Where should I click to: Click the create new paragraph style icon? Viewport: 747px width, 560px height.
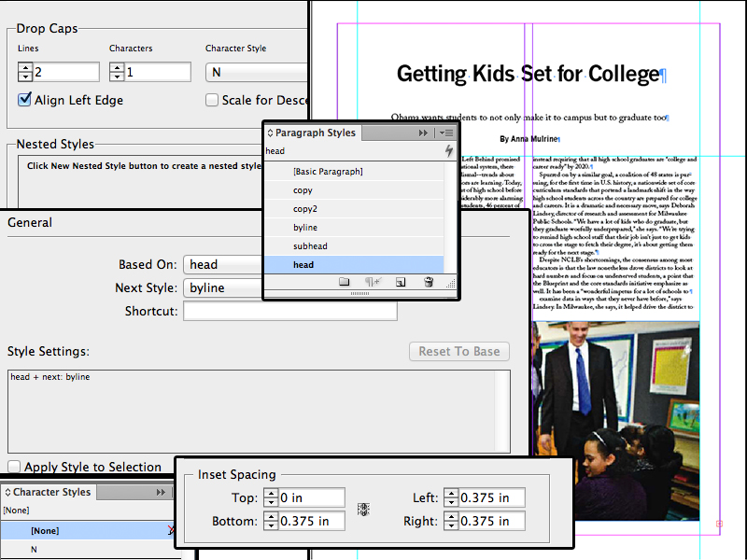(400, 282)
